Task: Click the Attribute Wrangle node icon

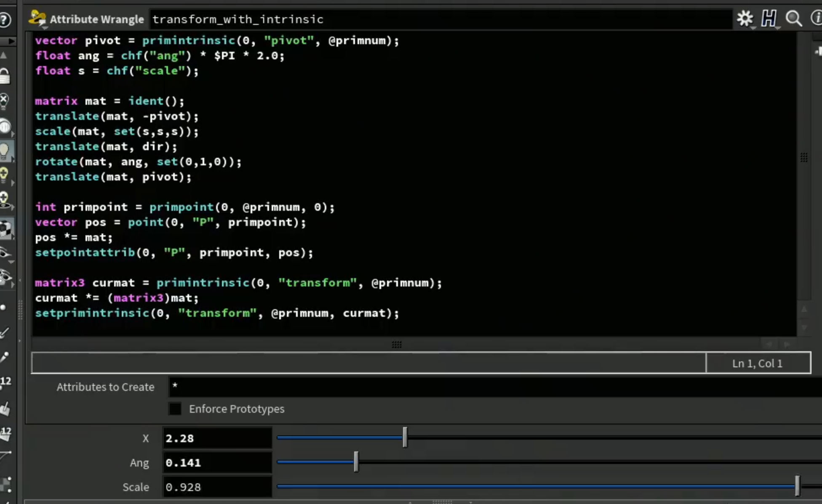Action: (x=37, y=19)
